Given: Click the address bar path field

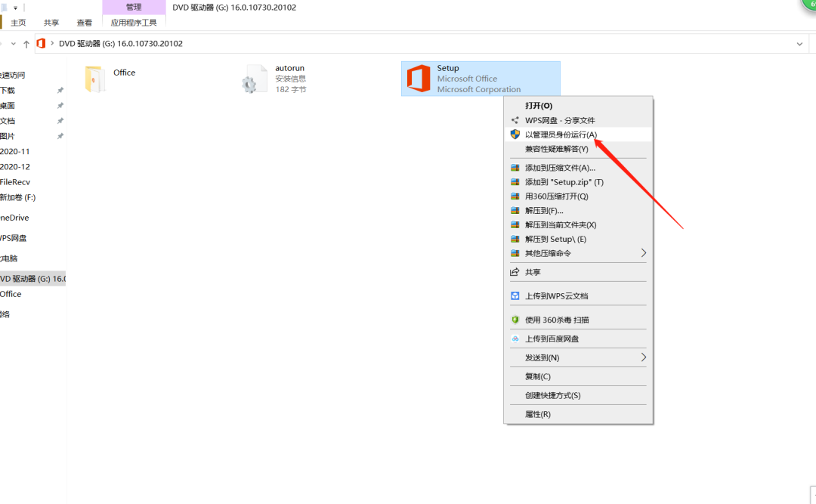Looking at the screenshot, I should coord(422,44).
